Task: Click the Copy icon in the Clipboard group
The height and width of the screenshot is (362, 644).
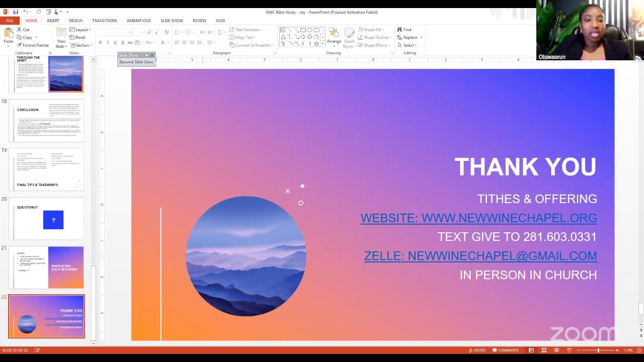Action: point(19,37)
